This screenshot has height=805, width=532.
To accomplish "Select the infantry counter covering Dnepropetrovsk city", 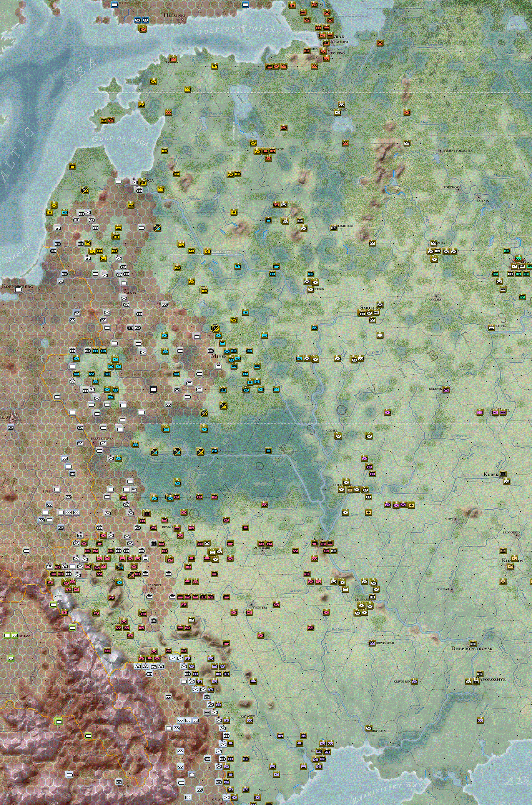I will coord(473,643).
